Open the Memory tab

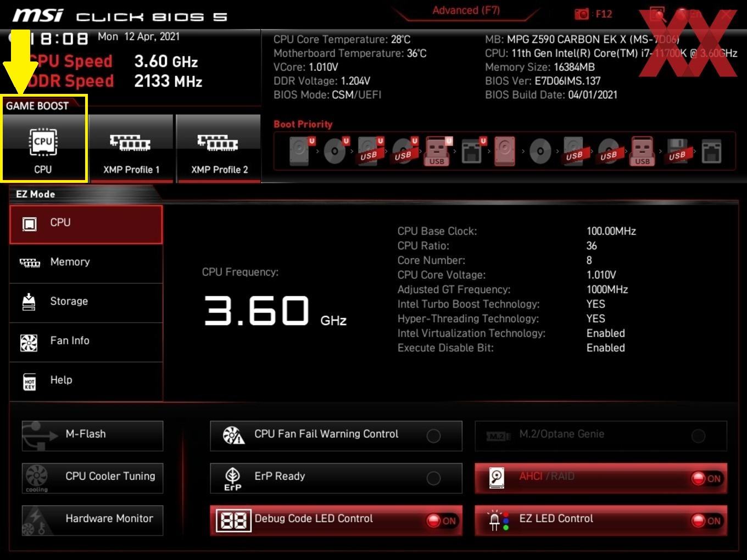tap(86, 264)
